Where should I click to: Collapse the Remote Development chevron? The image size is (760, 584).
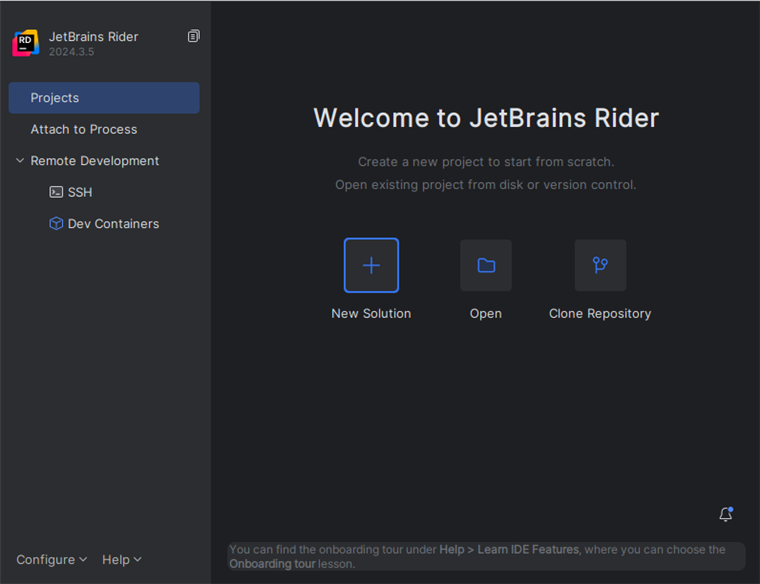20,160
